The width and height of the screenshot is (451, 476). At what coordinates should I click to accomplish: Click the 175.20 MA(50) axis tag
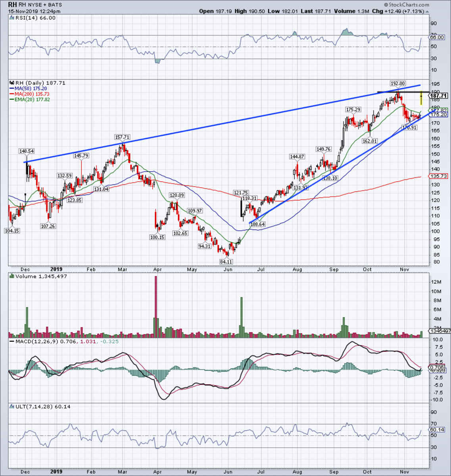pos(439,115)
